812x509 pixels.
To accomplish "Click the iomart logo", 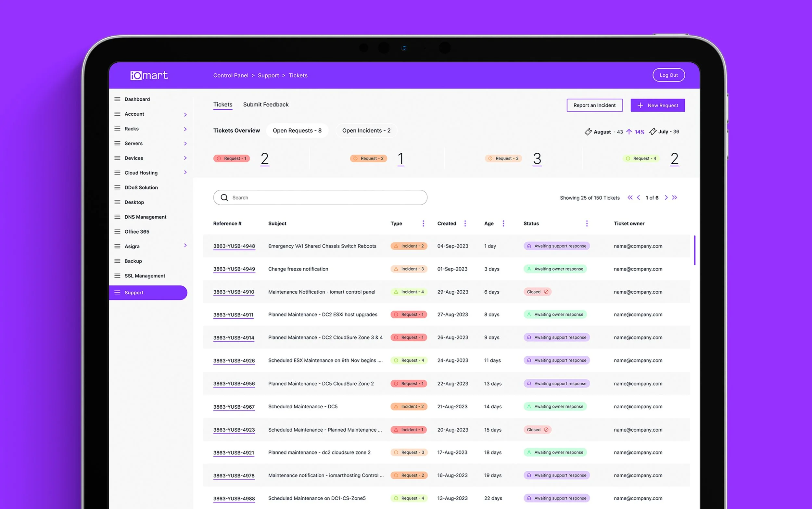I will click(149, 75).
